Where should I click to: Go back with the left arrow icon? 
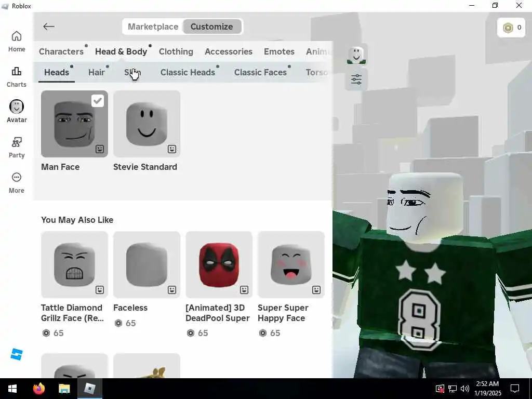coord(48,26)
